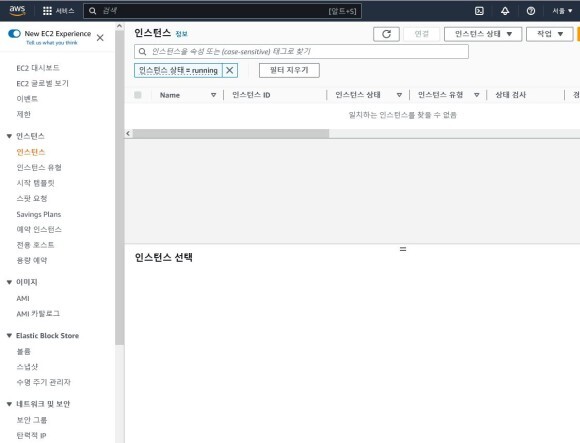The width and height of the screenshot is (580, 443).
Task: Click the disabled Connect button
Action: (x=421, y=34)
